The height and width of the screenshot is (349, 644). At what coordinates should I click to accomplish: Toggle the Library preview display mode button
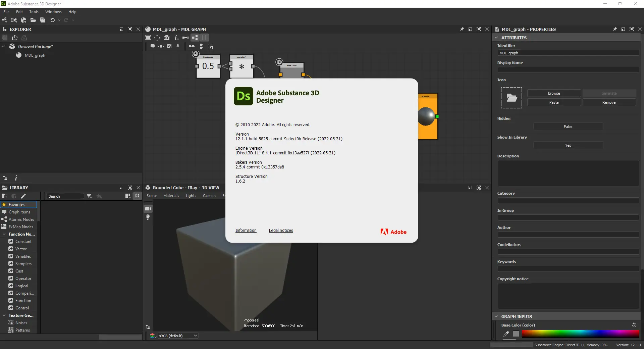pos(137,196)
